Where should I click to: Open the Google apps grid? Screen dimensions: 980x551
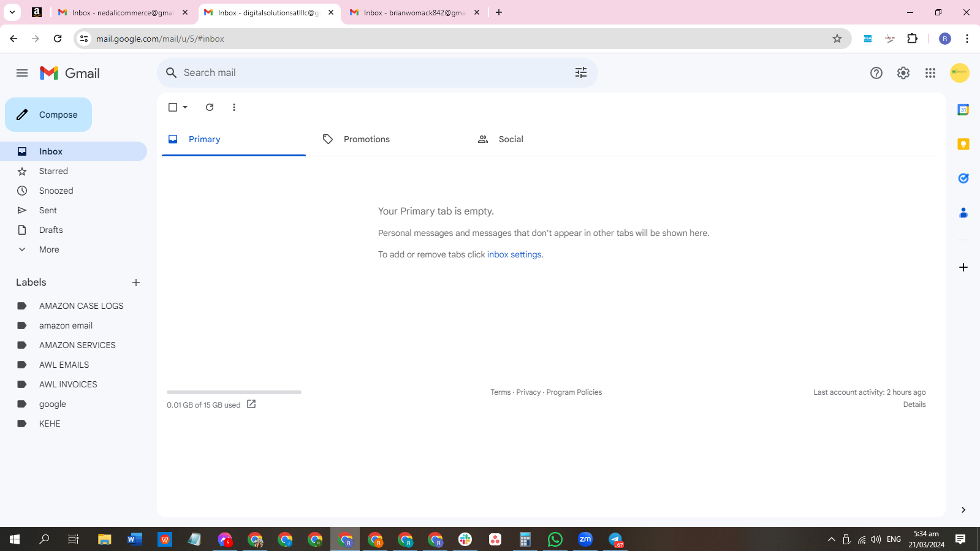tap(930, 73)
